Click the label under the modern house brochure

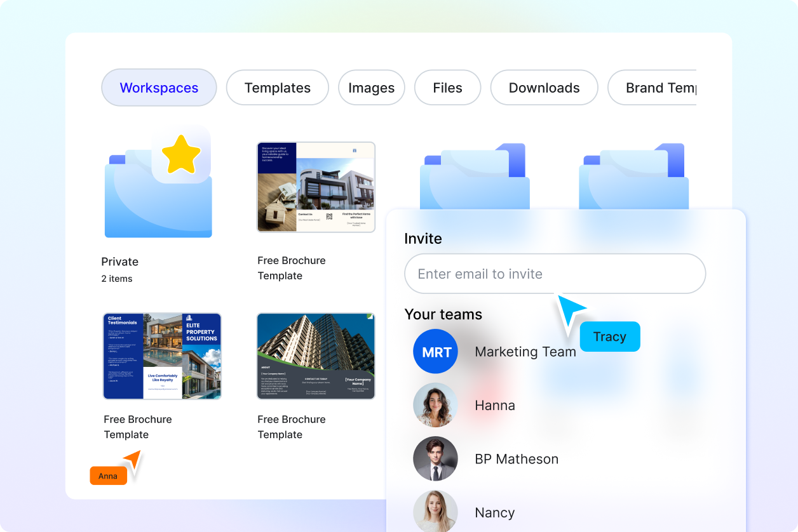(x=292, y=268)
